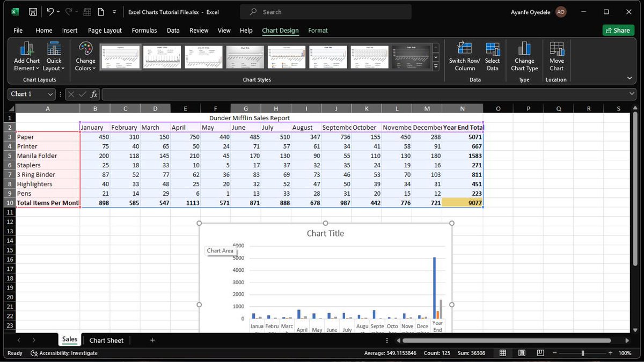Click the Insert Function fx icon
The height and width of the screenshot is (362, 644).
point(94,94)
